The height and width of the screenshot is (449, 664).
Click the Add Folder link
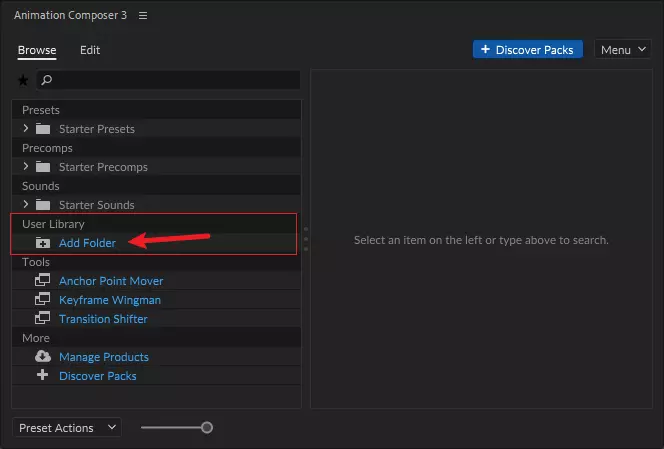pyautogui.click(x=87, y=243)
